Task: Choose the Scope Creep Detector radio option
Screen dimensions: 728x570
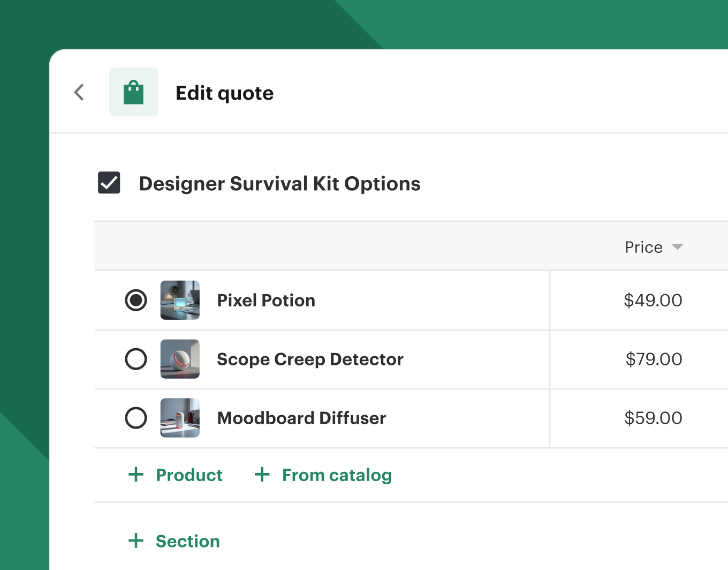Action: tap(136, 359)
